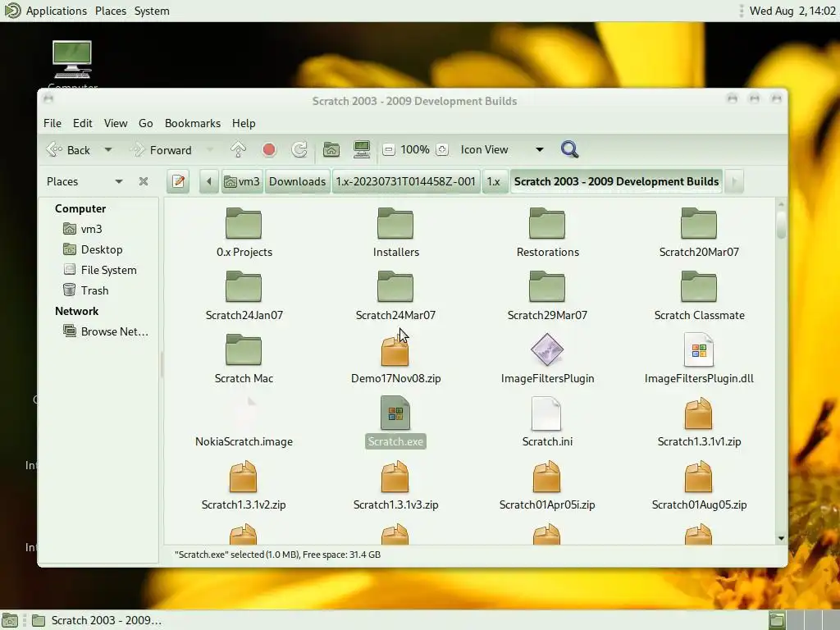
Task: Select the ImageFiltersPlugin.dll file
Action: click(699, 359)
